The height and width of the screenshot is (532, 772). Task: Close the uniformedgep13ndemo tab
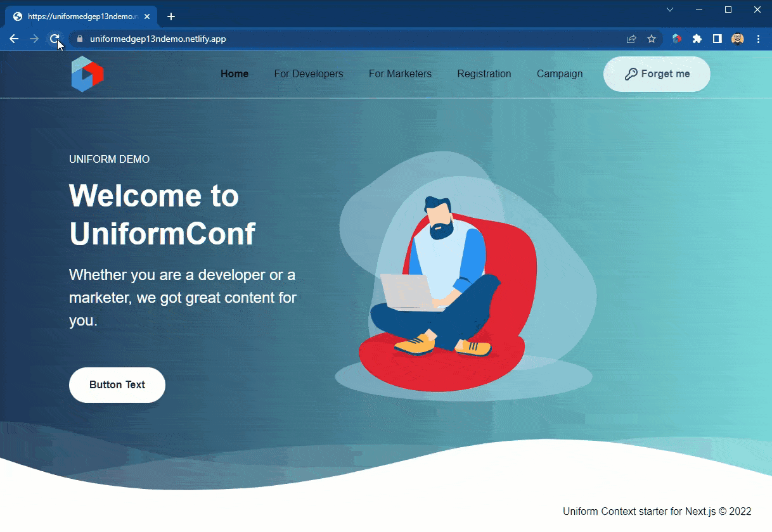pyautogui.click(x=147, y=16)
